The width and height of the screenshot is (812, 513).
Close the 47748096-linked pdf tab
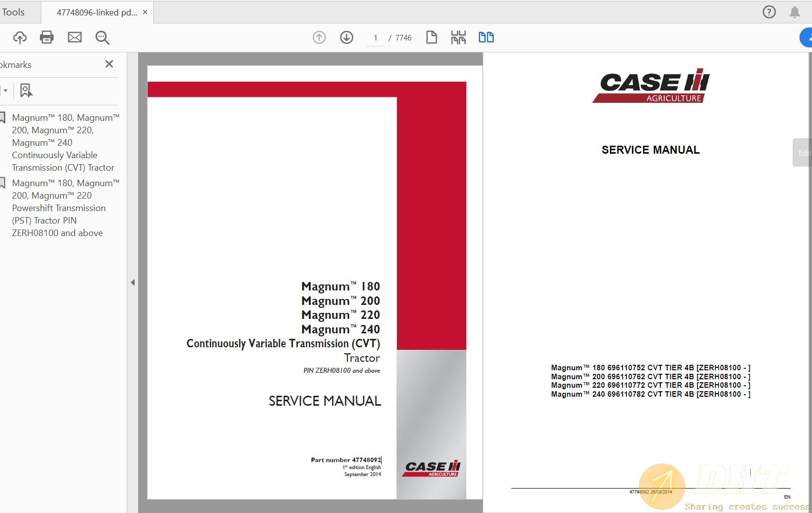coord(145,12)
